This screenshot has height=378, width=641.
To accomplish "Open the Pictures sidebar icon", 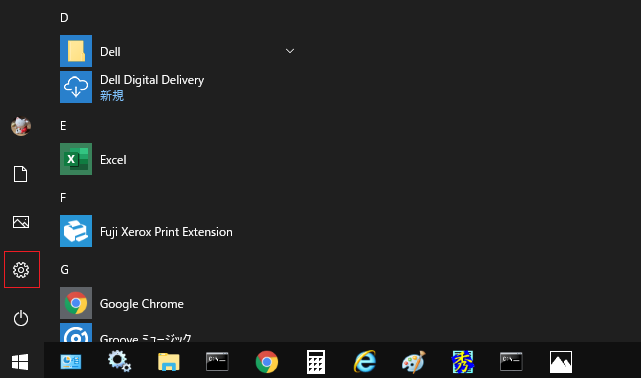I will click(x=21, y=222).
